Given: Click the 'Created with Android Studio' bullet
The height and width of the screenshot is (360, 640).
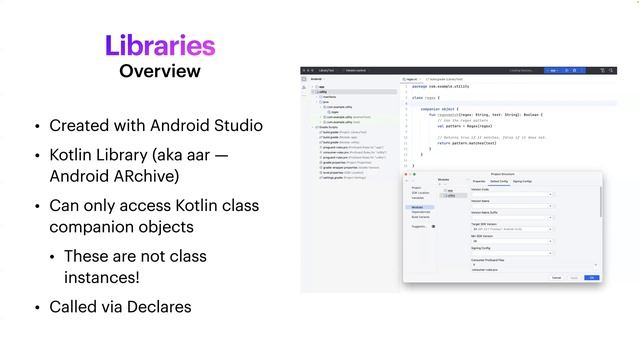Looking at the screenshot, I should point(156,125).
